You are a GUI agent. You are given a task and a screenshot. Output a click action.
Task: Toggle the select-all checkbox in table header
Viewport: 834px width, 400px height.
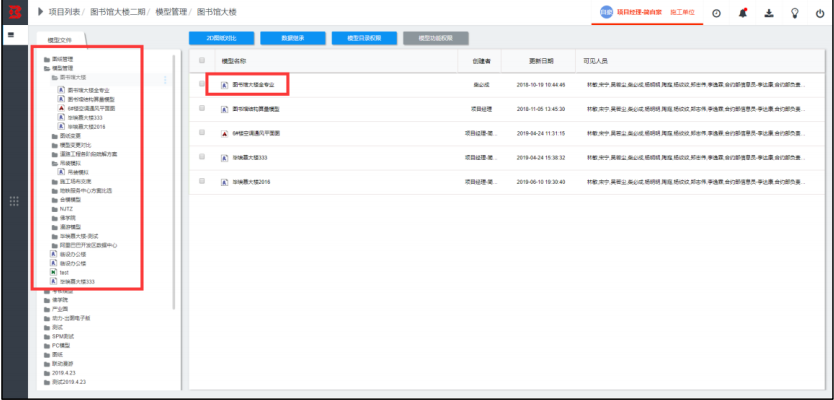pyautogui.click(x=202, y=61)
